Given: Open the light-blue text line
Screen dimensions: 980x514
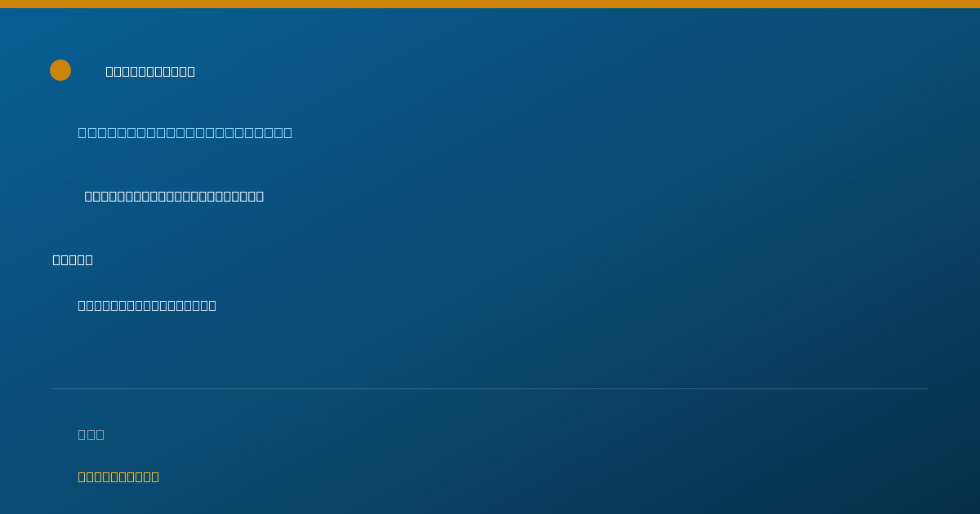Looking at the screenshot, I should [x=185, y=132].
